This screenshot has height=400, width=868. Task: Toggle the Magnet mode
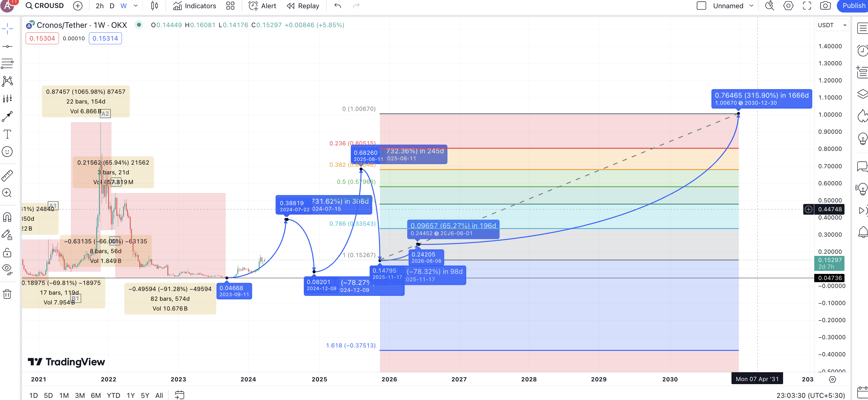7,217
